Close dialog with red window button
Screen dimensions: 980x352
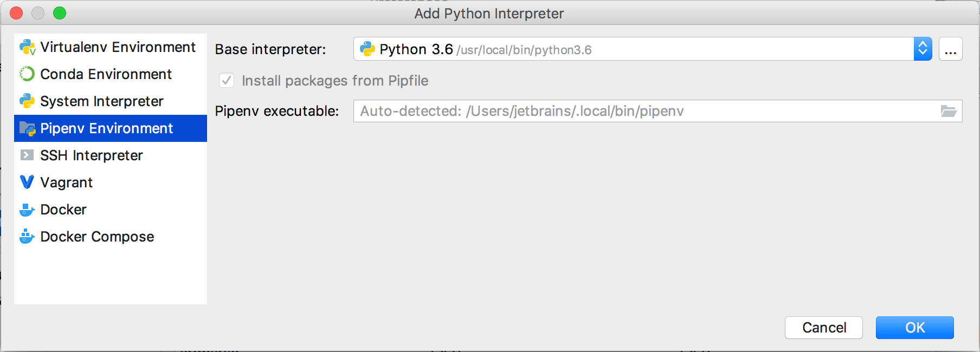tap(16, 13)
